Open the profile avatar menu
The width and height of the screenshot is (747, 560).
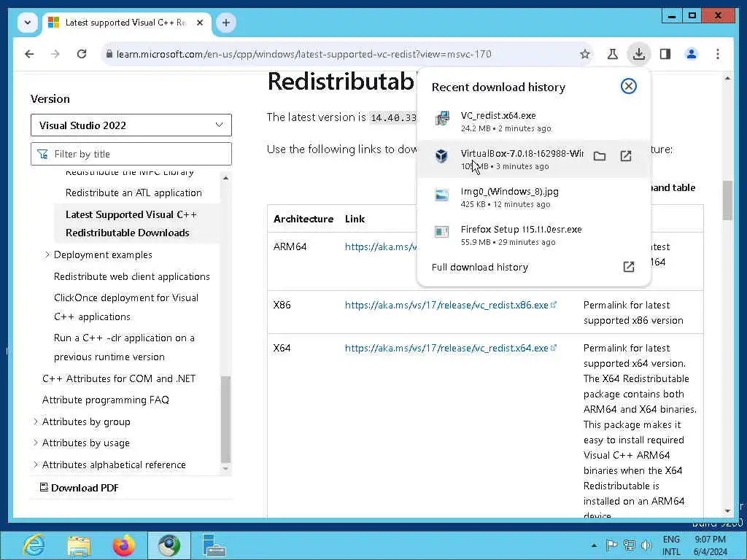[692, 54]
